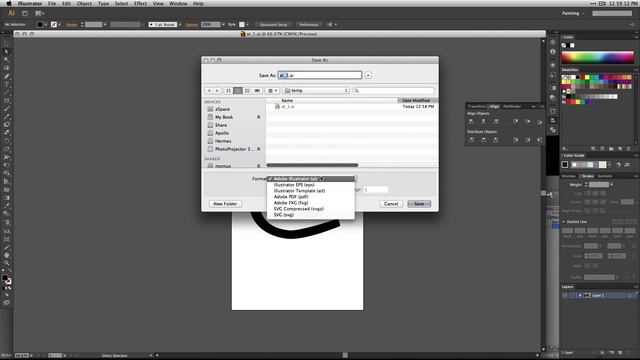640x360 pixels.
Task: Toggle the Dashed Line checkbox
Action: [x=564, y=222]
